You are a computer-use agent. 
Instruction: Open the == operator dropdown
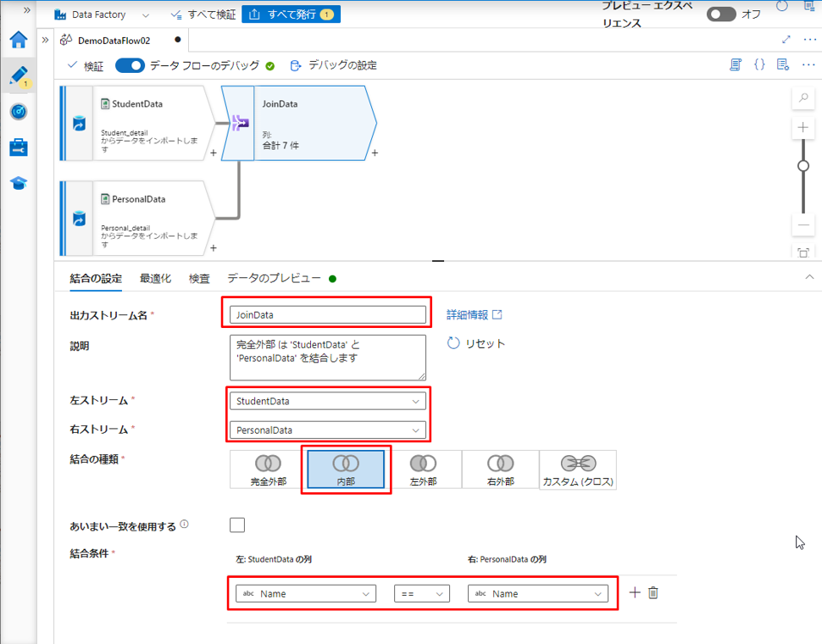click(x=422, y=594)
